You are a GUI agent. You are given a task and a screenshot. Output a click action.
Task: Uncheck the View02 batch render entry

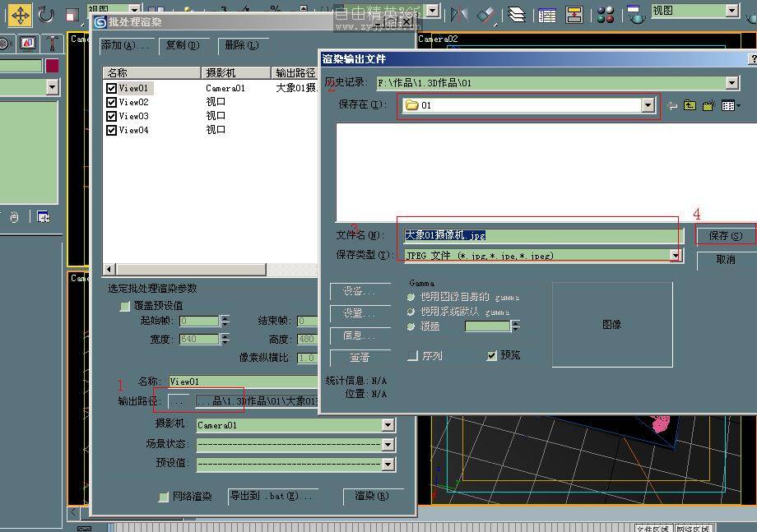[x=112, y=102]
